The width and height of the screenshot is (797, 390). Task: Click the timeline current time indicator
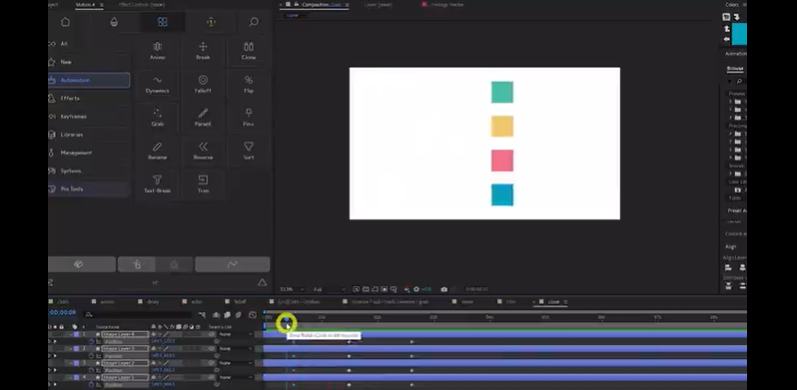286,320
